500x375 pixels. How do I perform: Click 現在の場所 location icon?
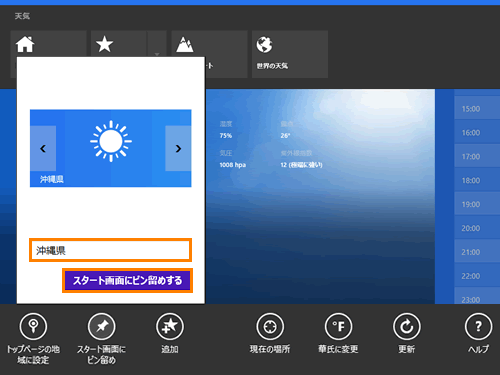270,327
